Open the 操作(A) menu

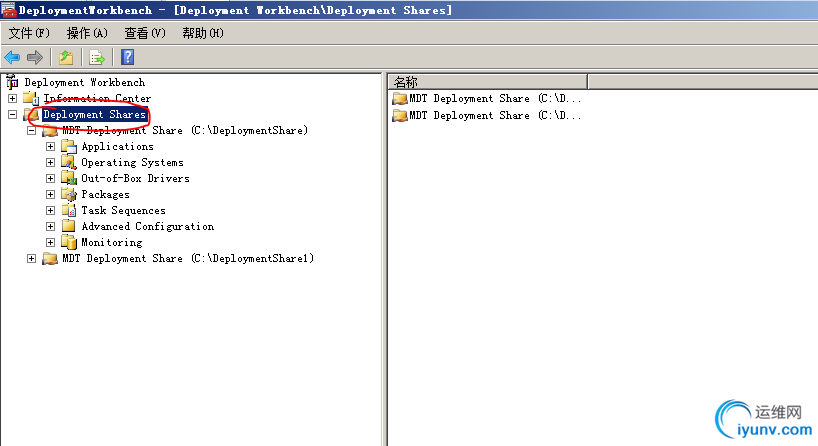pyautogui.click(x=87, y=33)
